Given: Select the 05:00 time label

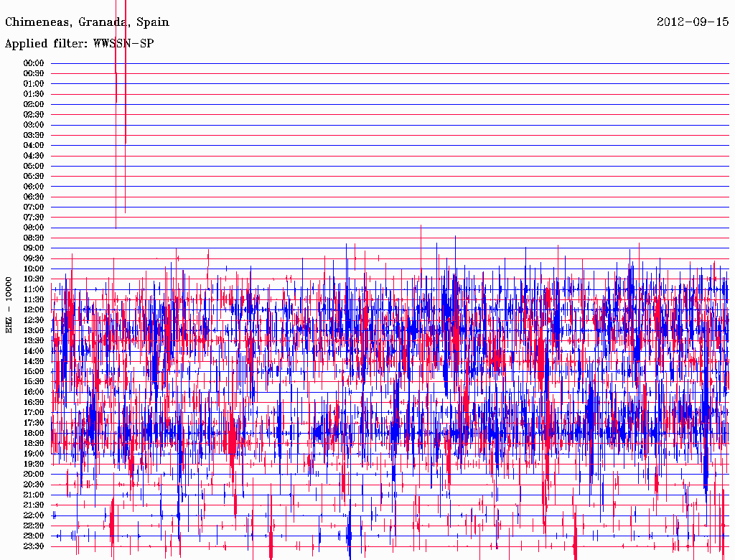Looking at the screenshot, I should [34, 166].
